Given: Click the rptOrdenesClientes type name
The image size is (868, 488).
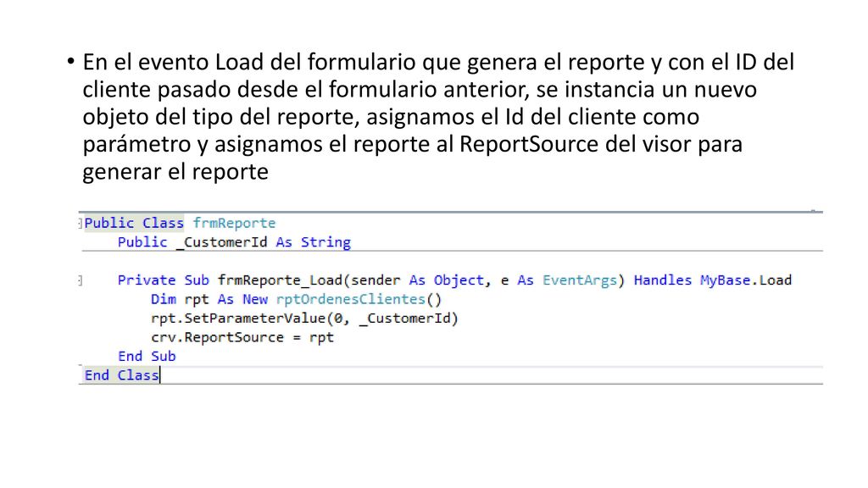Looking at the screenshot, I should pyautogui.click(x=351, y=299).
